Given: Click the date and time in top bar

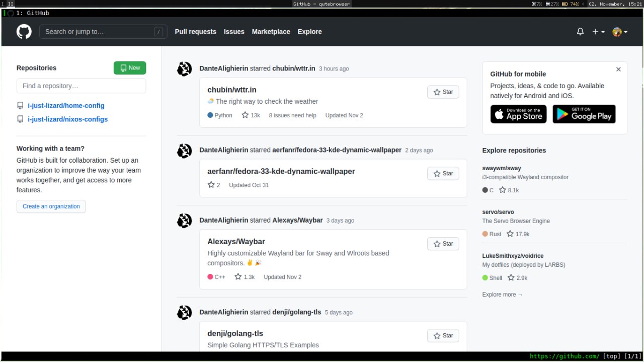Looking at the screenshot, I should tap(615, 4).
